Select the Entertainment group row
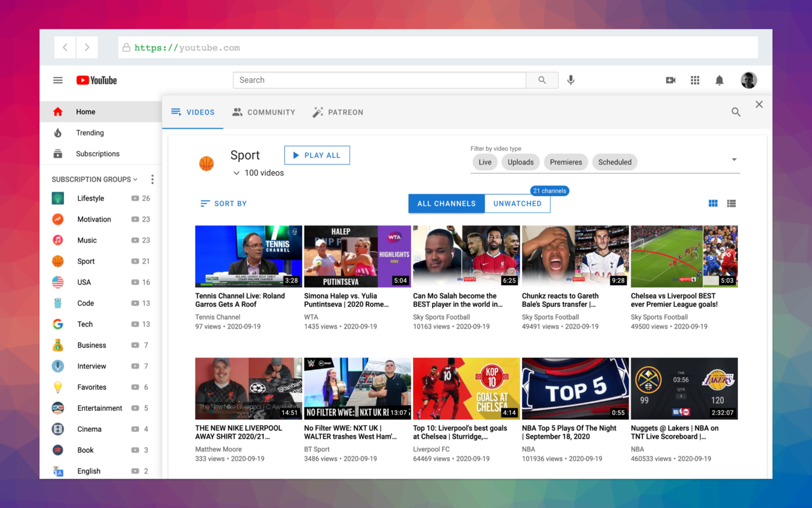Viewport: 812px width, 508px height. coord(101,408)
